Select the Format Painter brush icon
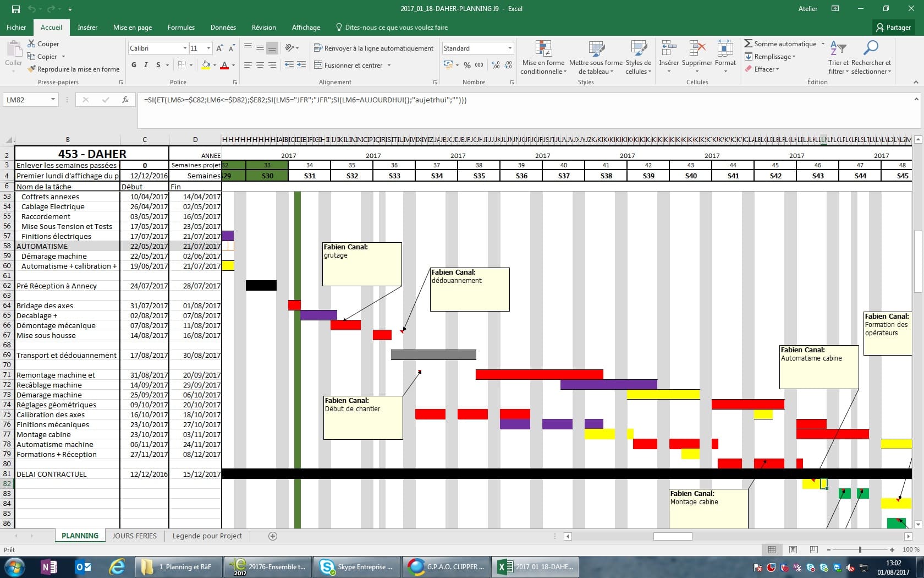This screenshot has width=924, height=578. (x=32, y=69)
